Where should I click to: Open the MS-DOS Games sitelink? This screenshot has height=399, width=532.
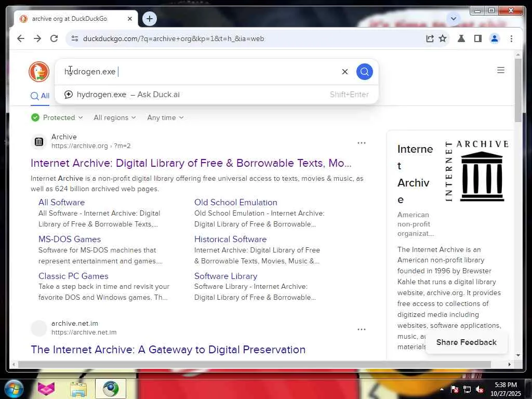pos(70,239)
